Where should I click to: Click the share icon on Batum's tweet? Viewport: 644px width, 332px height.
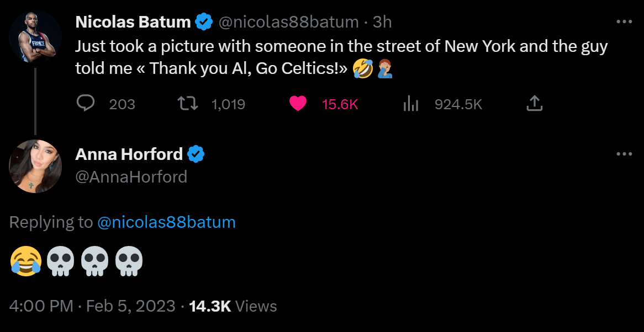click(x=534, y=104)
